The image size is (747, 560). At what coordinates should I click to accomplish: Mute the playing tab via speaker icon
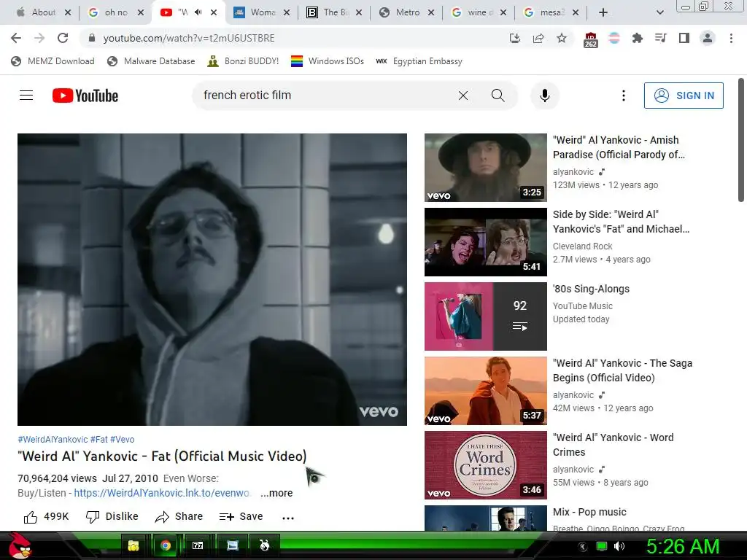point(198,12)
